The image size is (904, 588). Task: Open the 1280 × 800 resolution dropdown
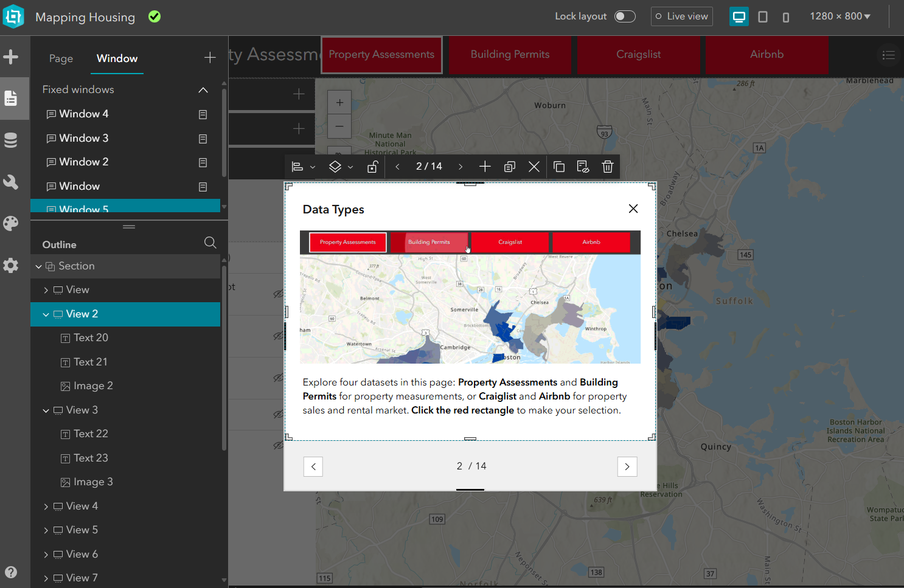click(x=840, y=16)
